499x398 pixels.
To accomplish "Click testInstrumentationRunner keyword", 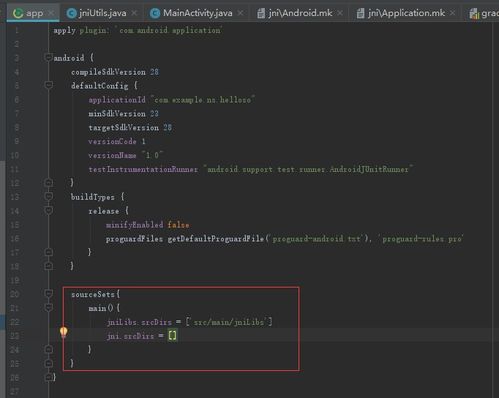I will 143,169.
